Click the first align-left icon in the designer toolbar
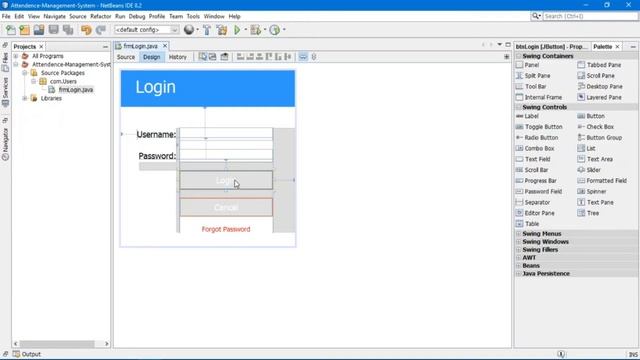Image resolution: width=640 pixels, height=360 pixels. [240, 57]
